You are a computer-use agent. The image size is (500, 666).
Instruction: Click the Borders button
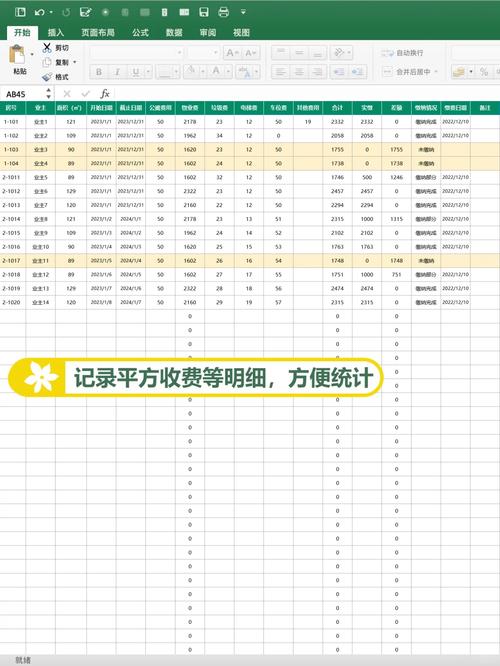[x=164, y=72]
